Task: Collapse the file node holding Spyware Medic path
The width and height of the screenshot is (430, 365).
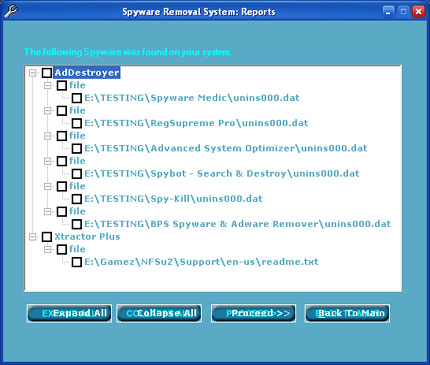Action: pyautogui.click(x=48, y=85)
